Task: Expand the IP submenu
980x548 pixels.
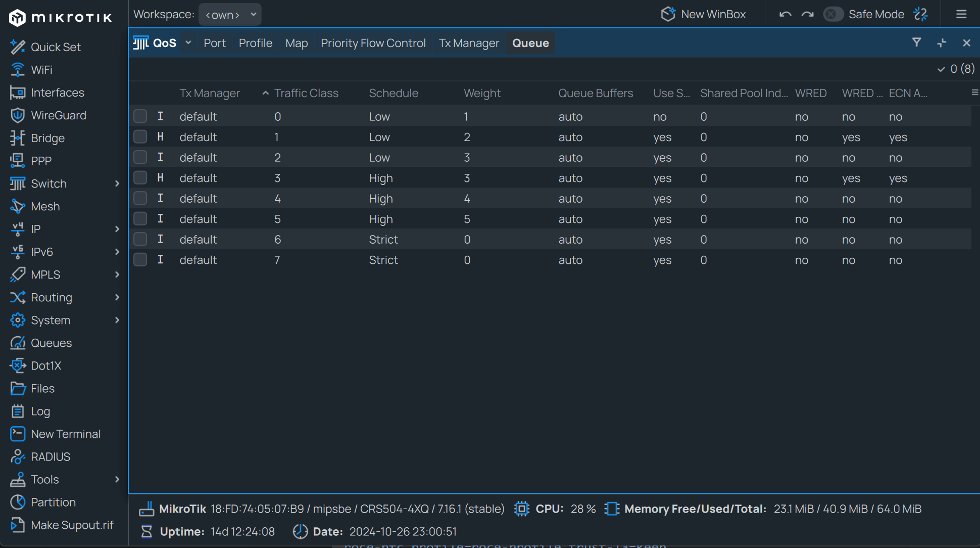Action: pos(117,229)
